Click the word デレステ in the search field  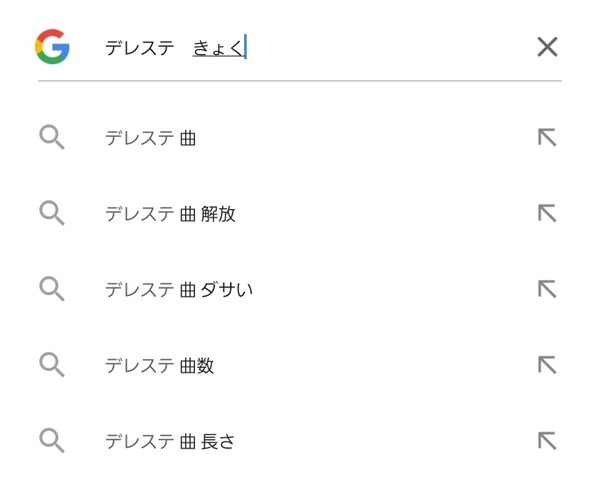pos(140,48)
